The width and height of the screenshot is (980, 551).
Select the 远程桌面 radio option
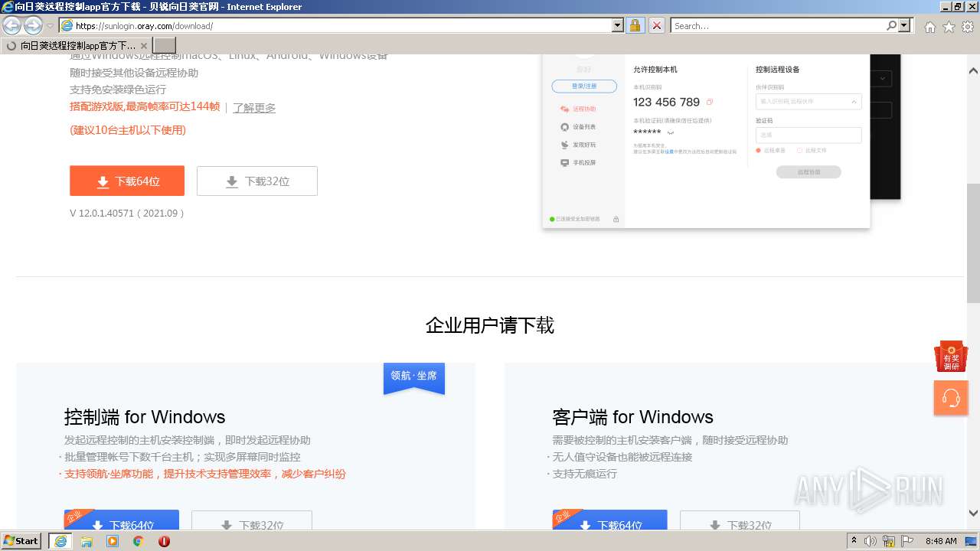click(x=771, y=150)
